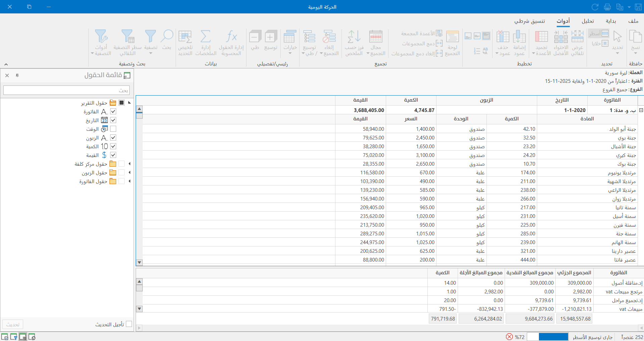Click the Rows (أسطر) selection button
Viewport: 644px width, 341px height.
tap(598, 33)
